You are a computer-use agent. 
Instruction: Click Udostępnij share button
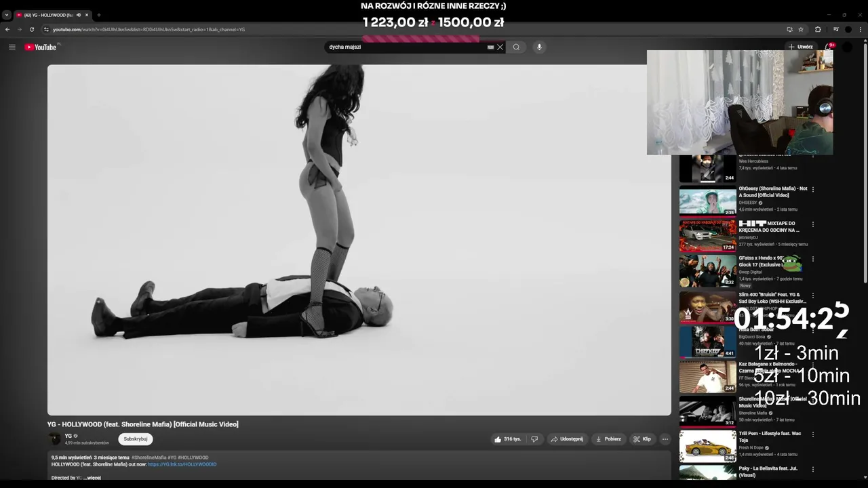click(567, 439)
